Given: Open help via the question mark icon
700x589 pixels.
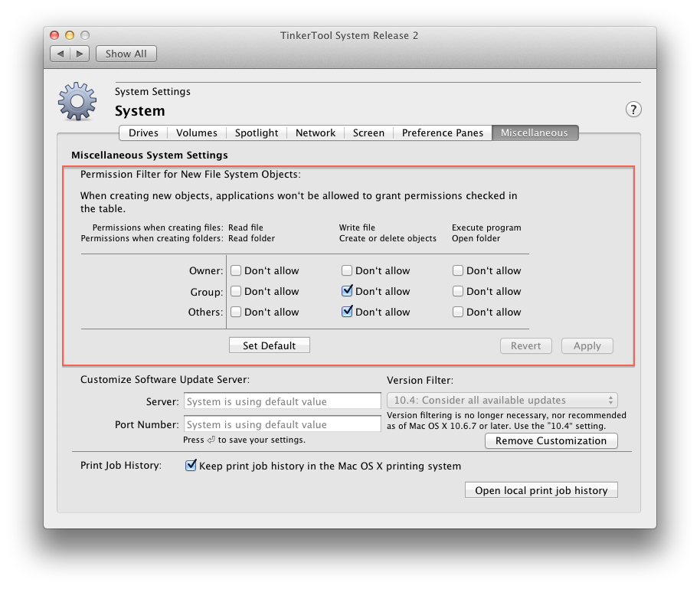Looking at the screenshot, I should [633, 110].
